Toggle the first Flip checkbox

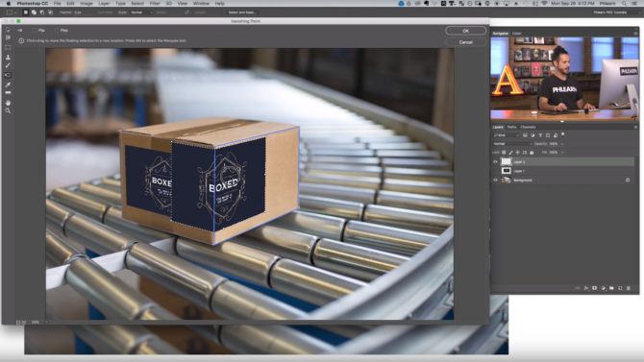pos(35,31)
